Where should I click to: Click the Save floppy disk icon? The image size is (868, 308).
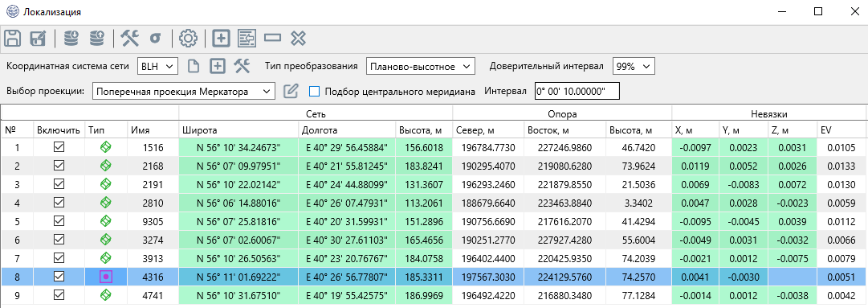pos(13,39)
